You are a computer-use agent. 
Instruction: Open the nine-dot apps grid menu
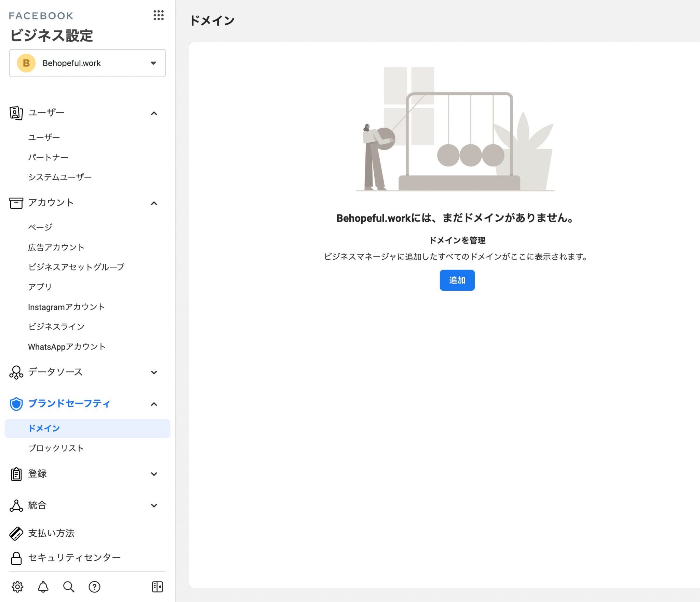tap(158, 15)
